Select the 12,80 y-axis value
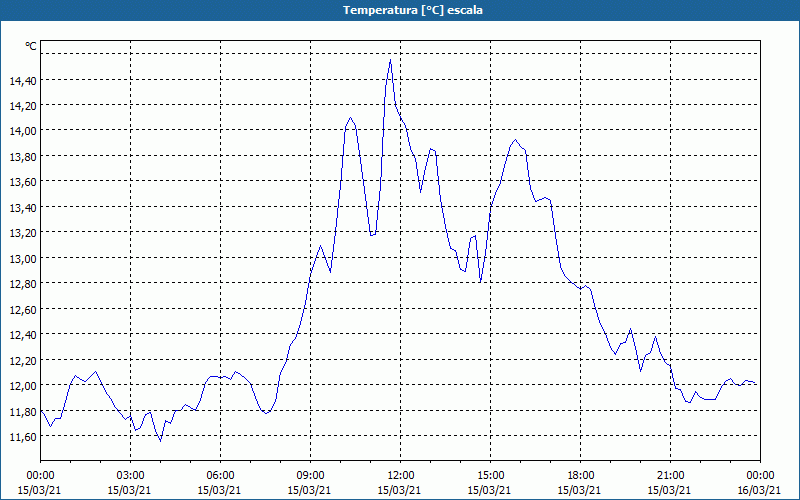Screen dimensions: 800x500 tap(23, 284)
